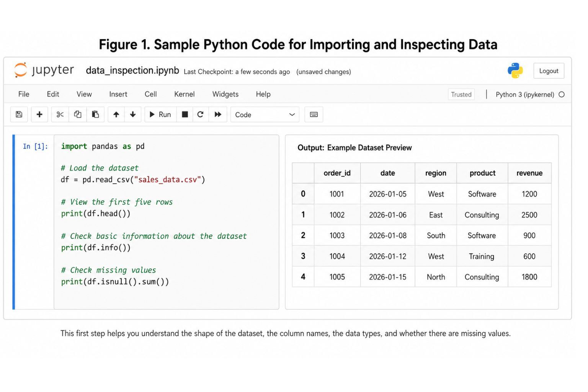This screenshot has height=392, width=588.
Task: Copy selected cells icon
Action: point(78,114)
